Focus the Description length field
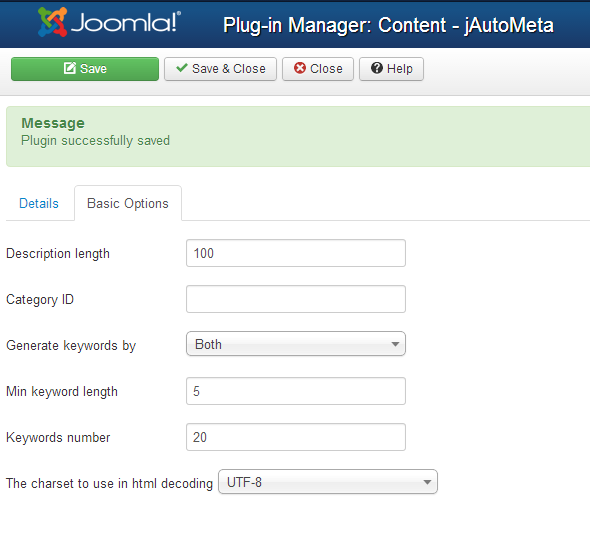 [296, 253]
